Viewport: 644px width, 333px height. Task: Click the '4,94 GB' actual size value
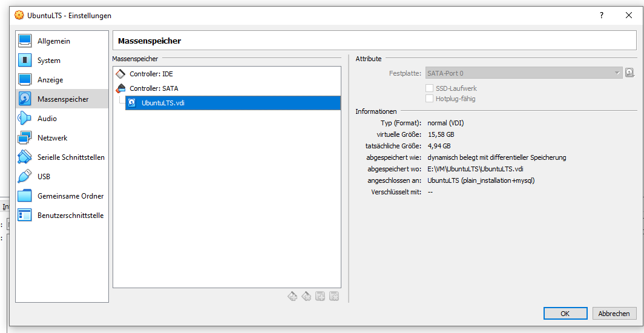coord(439,146)
